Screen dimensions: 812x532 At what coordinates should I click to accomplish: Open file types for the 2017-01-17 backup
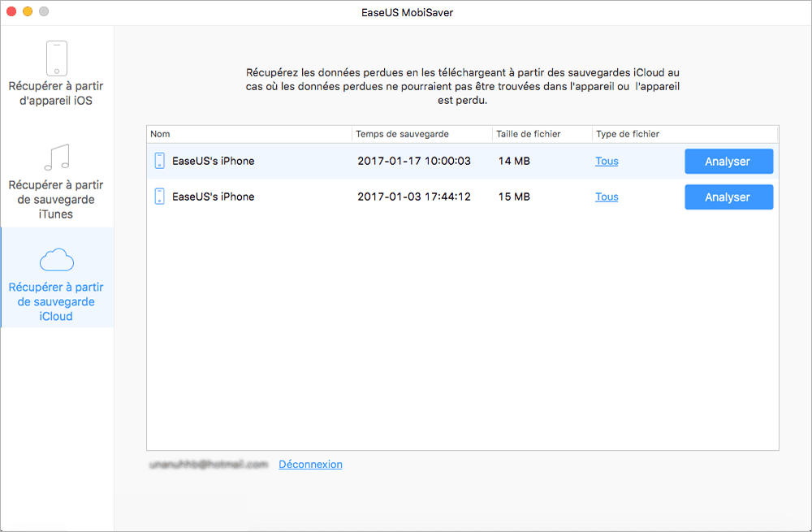click(x=607, y=161)
